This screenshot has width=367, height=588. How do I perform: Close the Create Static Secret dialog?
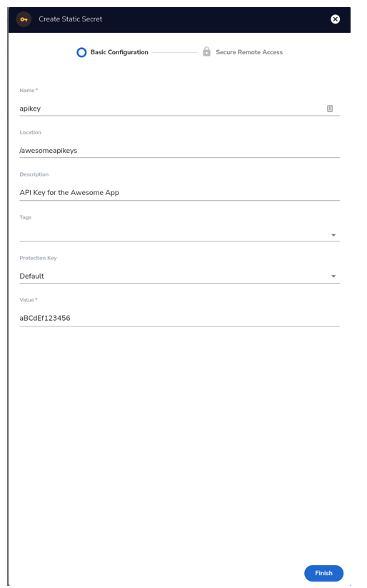click(x=335, y=19)
